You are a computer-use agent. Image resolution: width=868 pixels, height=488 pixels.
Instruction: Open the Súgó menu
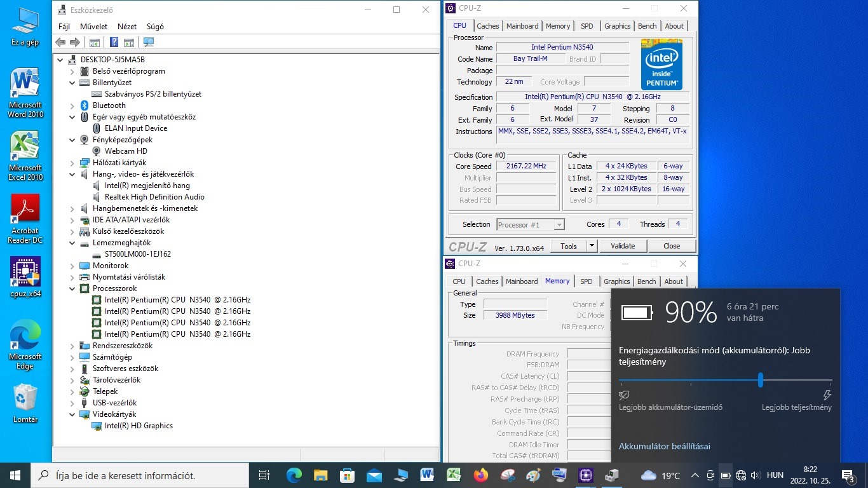coord(155,27)
